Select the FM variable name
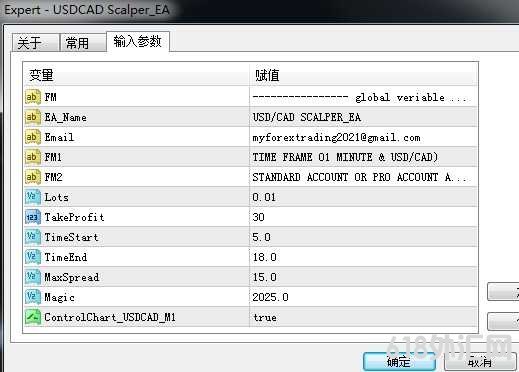This screenshot has height=372, width=519. [x=51, y=97]
